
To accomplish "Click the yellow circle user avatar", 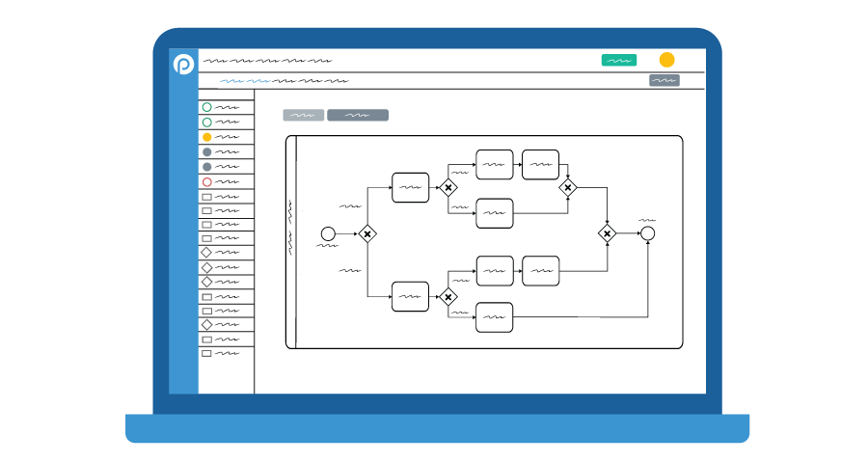I will point(667,60).
